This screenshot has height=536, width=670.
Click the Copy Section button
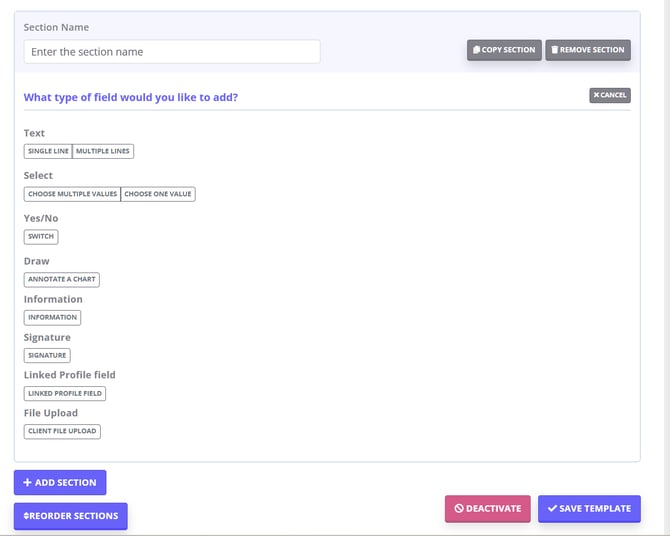[x=504, y=50]
